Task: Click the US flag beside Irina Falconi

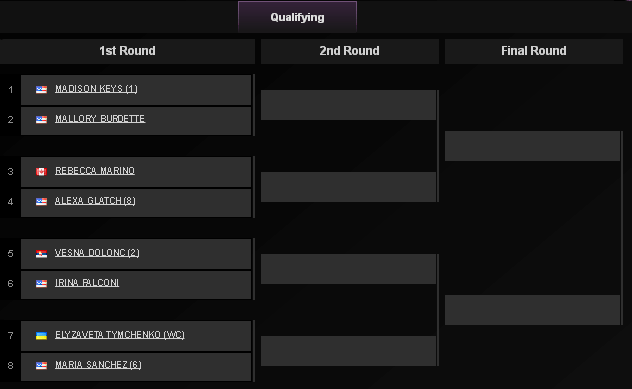Action: tap(41, 284)
